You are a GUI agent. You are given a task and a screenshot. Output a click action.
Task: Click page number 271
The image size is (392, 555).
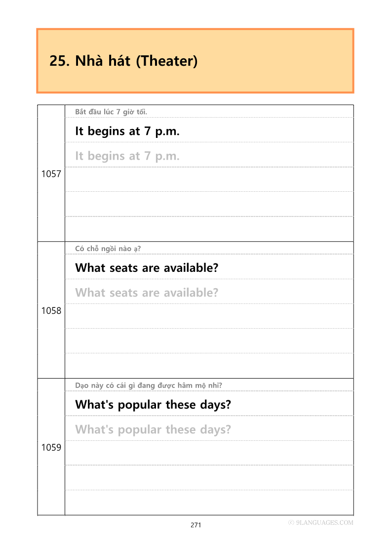pyautogui.click(x=196, y=525)
